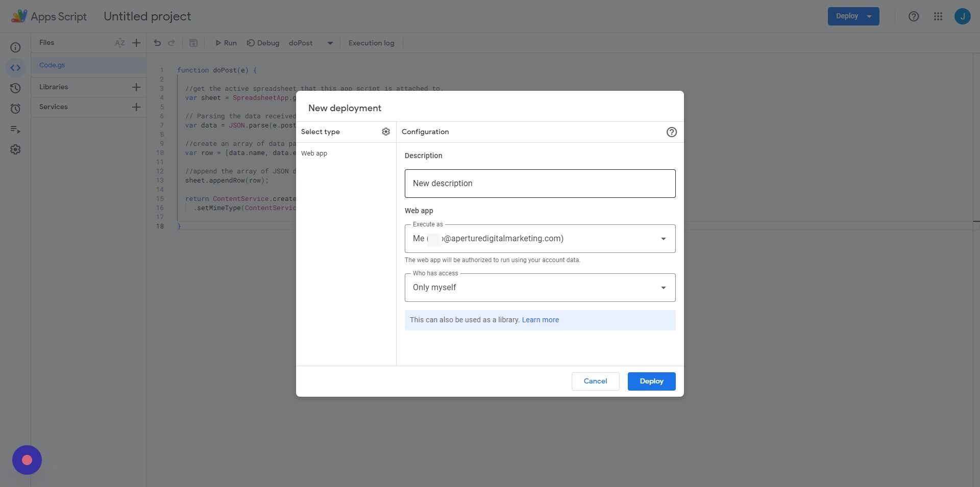Select the Code.gs file
Screen dimensions: 980x487
tap(52, 65)
